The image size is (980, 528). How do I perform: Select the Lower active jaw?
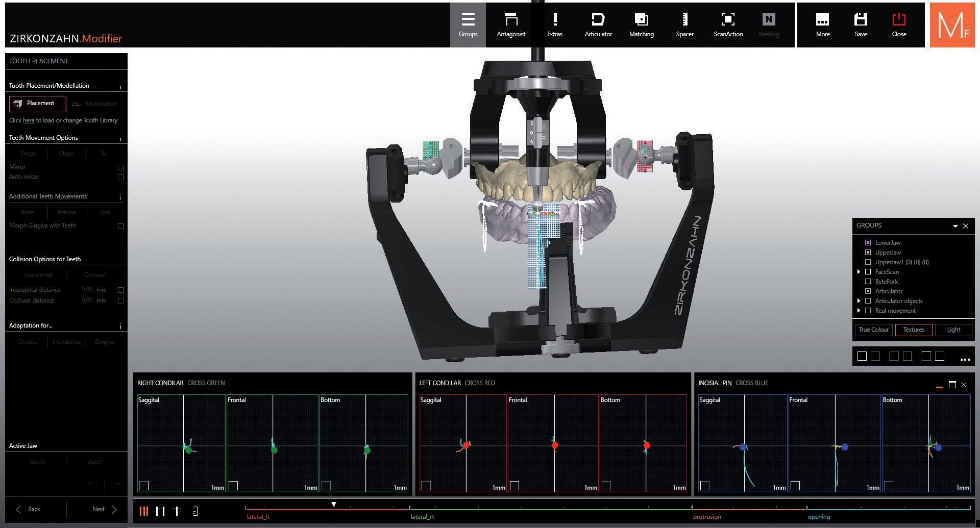click(x=38, y=462)
